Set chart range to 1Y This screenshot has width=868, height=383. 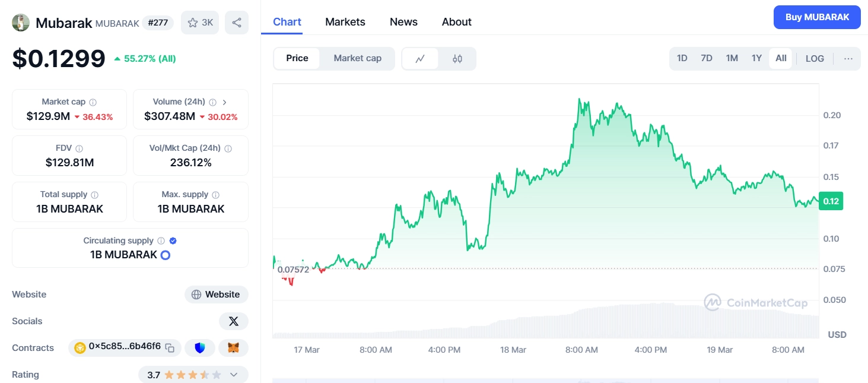pos(756,58)
